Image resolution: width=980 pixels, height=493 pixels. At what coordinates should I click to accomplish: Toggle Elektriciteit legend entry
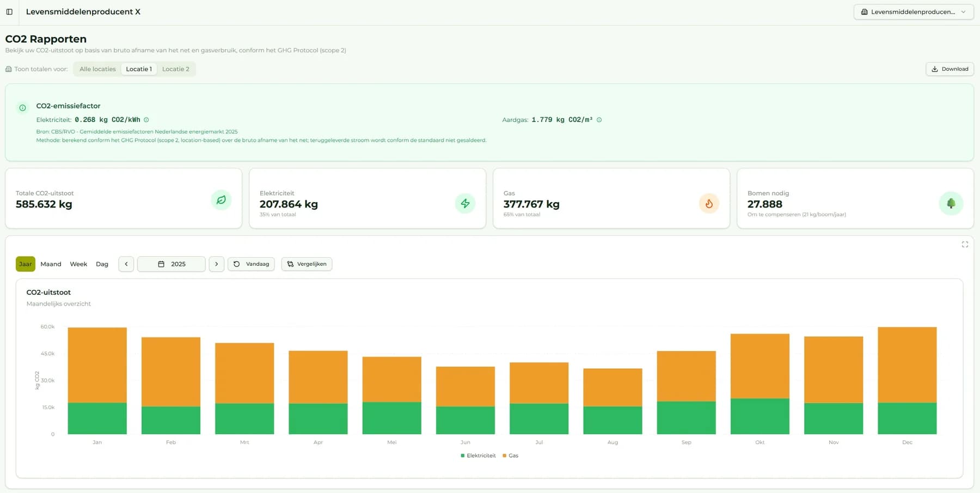(479, 456)
